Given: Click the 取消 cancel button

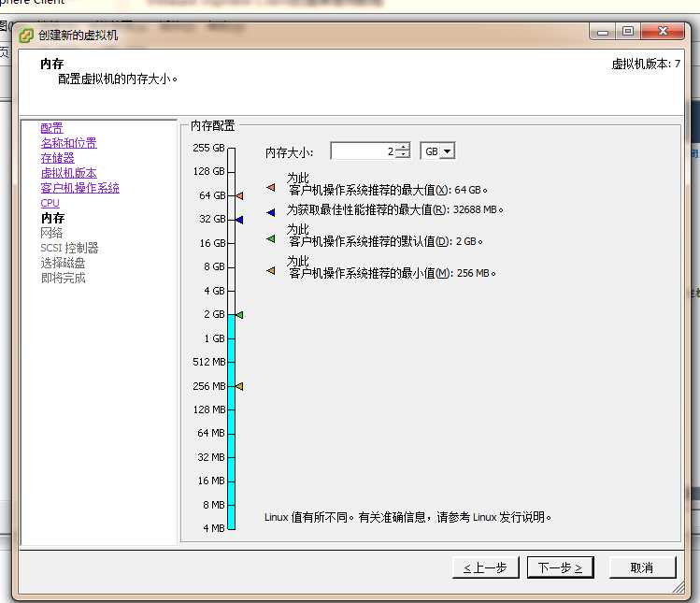Looking at the screenshot, I should [x=642, y=567].
